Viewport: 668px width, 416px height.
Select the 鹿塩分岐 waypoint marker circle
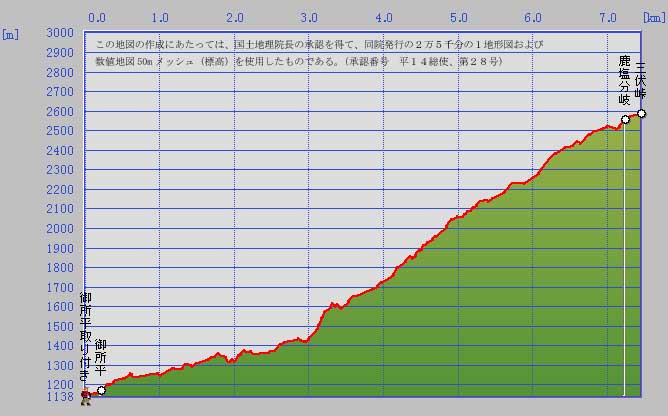click(625, 119)
